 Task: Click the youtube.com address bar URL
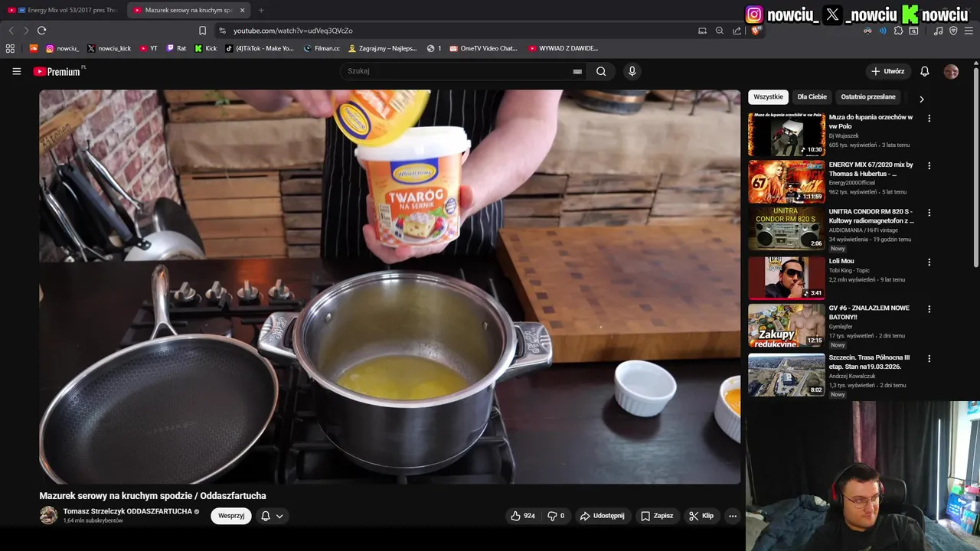292,31
